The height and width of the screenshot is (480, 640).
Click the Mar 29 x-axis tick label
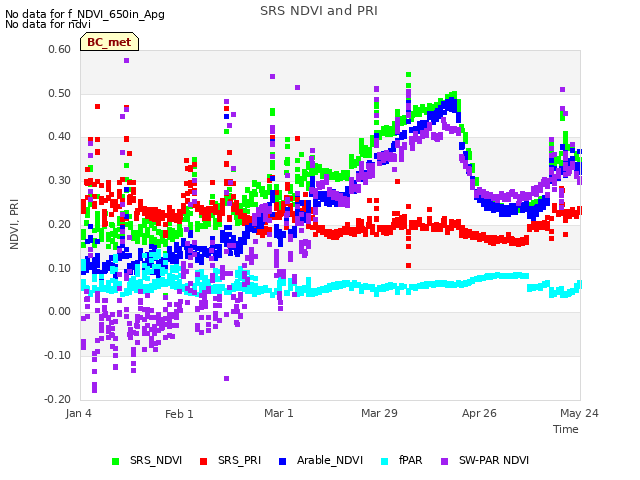(379, 413)
